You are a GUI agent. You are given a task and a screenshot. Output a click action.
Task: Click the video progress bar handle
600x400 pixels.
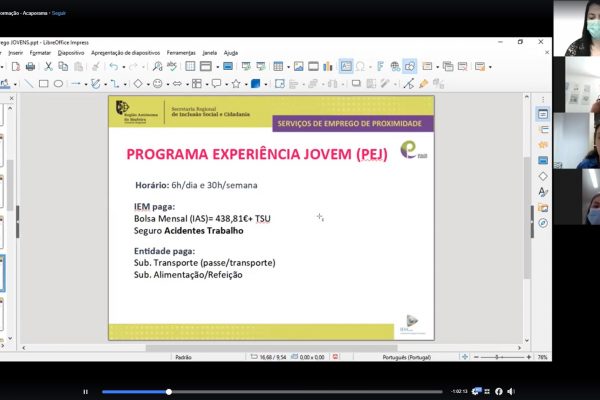tap(169, 391)
